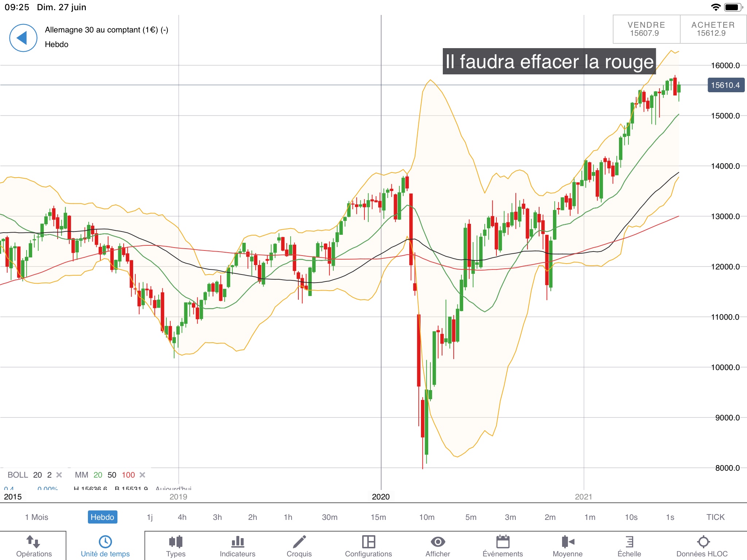
Task: Click the 15610.4 current price label
Action: pyautogui.click(x=725, y=85)
